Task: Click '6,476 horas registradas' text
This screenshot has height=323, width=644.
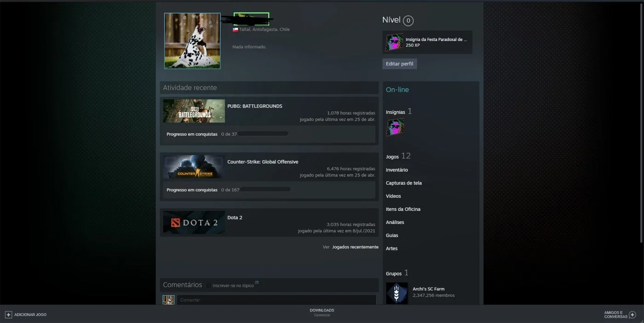Action: point(351,169)
